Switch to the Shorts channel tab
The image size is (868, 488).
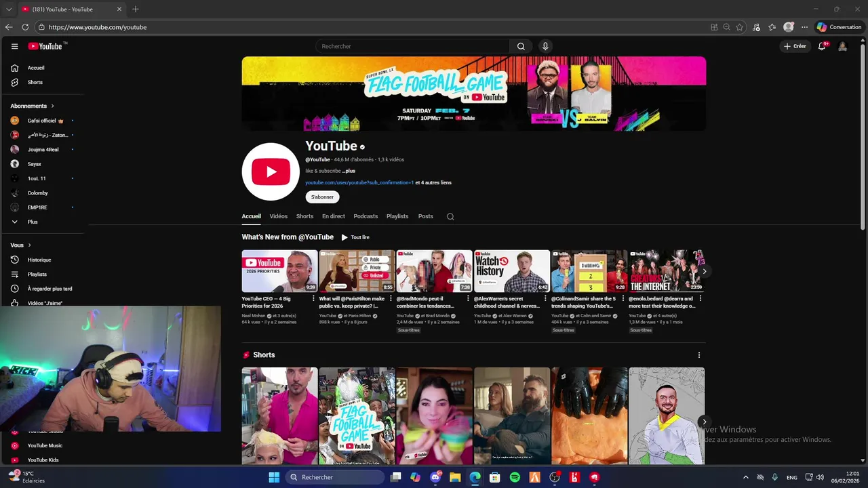(304, 216)
